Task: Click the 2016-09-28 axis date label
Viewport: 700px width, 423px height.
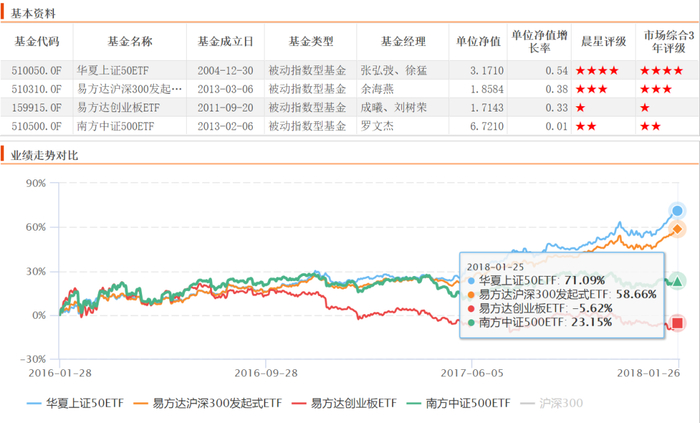Action: click(x=266, y=373)
